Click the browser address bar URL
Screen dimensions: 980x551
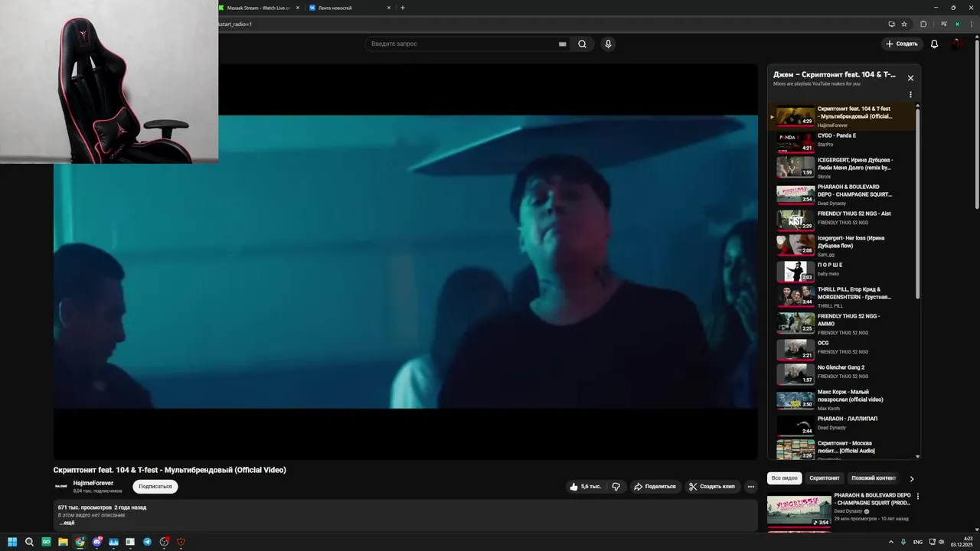(235, 24)
